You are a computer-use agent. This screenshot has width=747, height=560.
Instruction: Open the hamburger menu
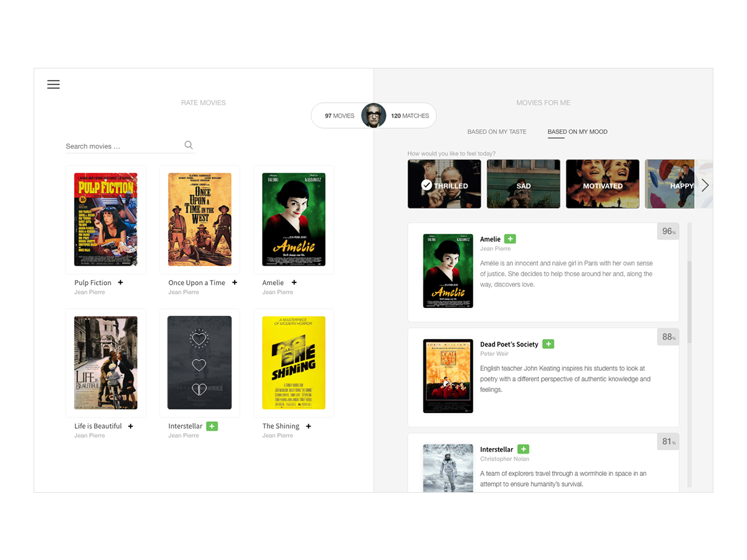point(54,85)
